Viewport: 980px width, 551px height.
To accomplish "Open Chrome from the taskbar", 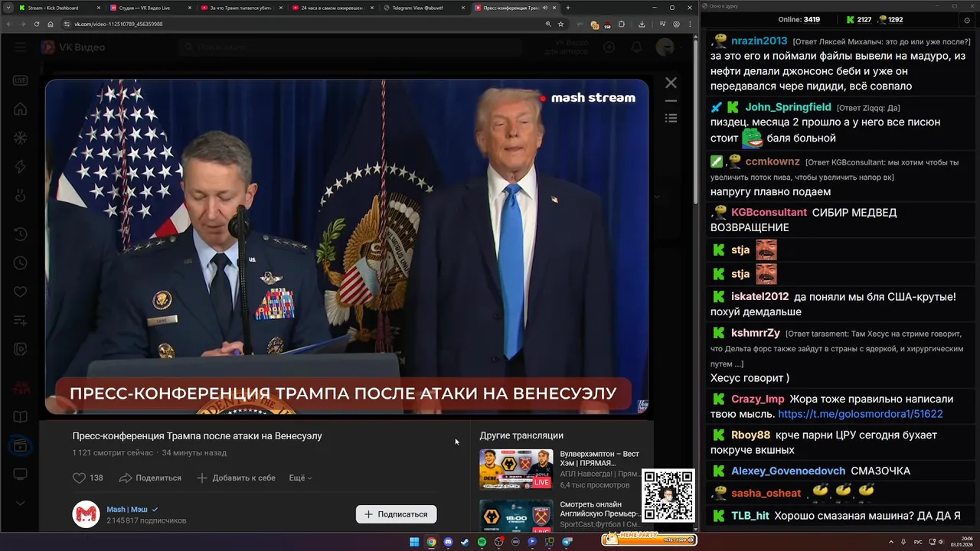I will 431,542.
